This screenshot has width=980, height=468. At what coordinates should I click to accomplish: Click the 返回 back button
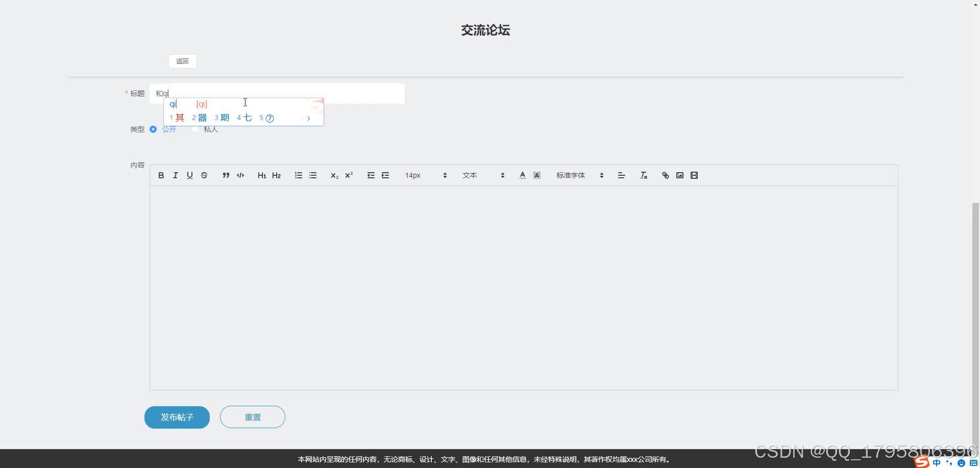(x=182, y=61)
